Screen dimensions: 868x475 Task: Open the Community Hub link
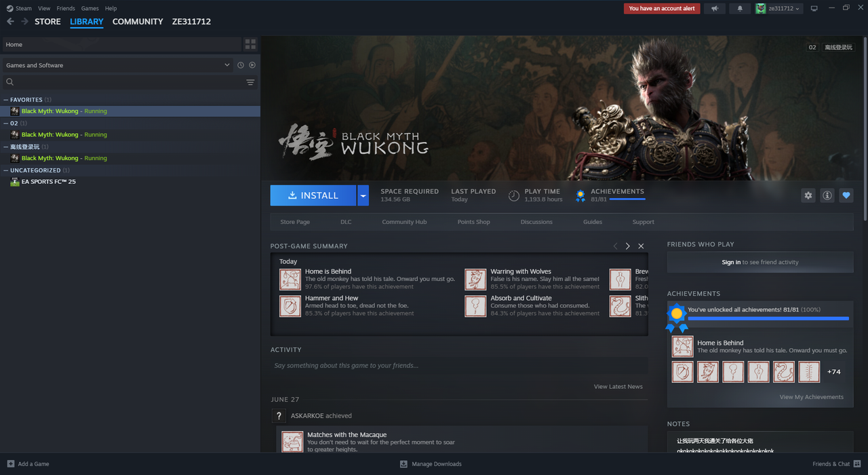pos(404,222)
